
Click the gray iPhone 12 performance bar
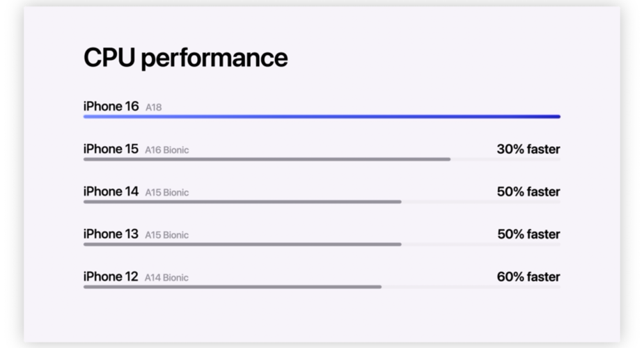[x=233, y=287]
